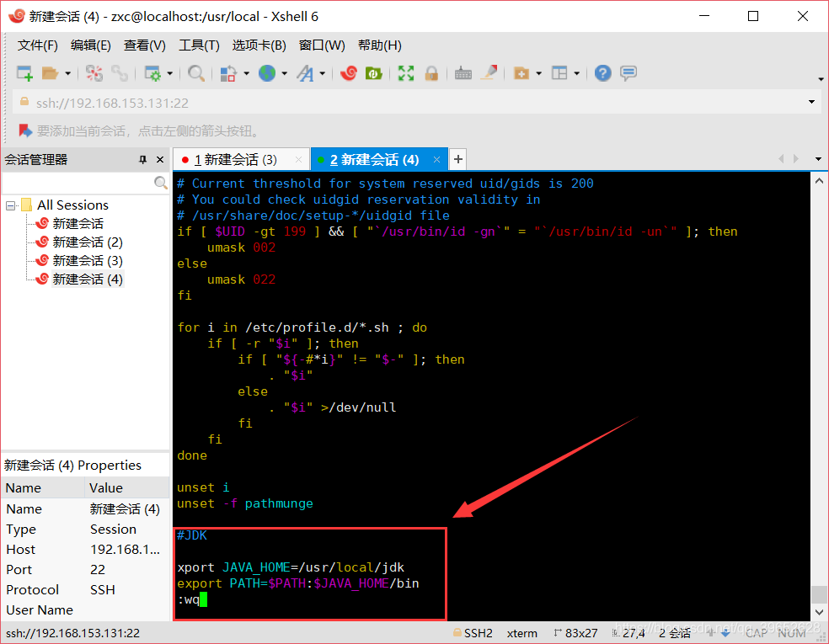The height and width of the screenshot is (644, 829).
Task: Click the Open session folder icon
Action: click(x=51, y=73)
